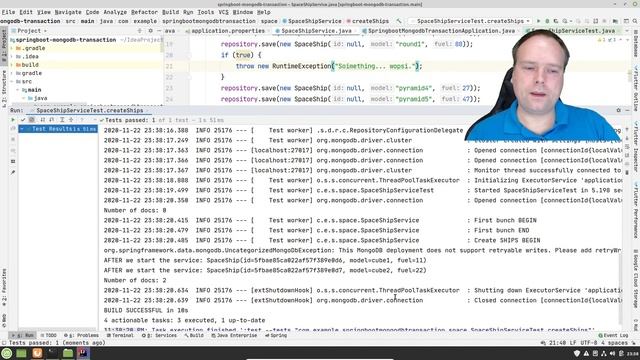The width and height of the screenshot is (640, 360).
Task: Click the RuntimeException line in editor
Action: 329,66
